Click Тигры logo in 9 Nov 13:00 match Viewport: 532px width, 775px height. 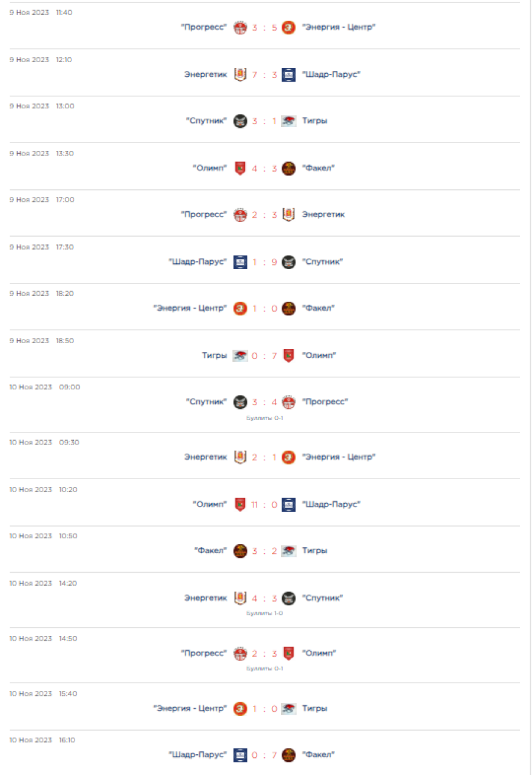click(x=288, y=121)
